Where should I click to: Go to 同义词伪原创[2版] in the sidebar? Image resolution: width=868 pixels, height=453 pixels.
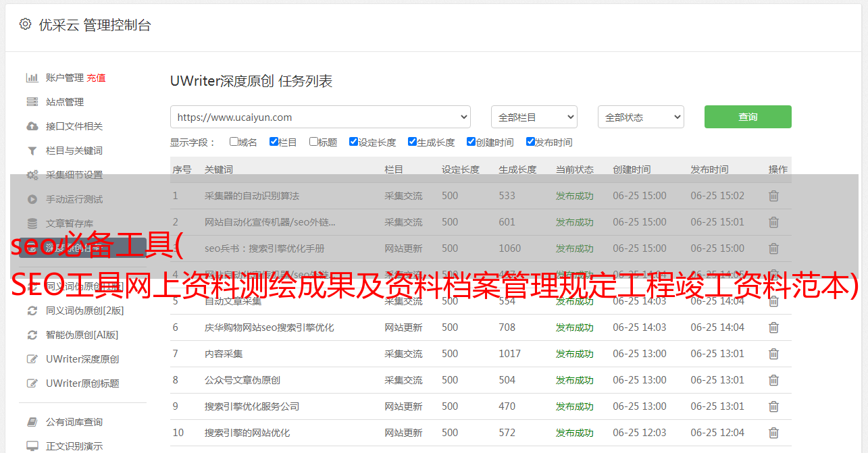point(85,311)
